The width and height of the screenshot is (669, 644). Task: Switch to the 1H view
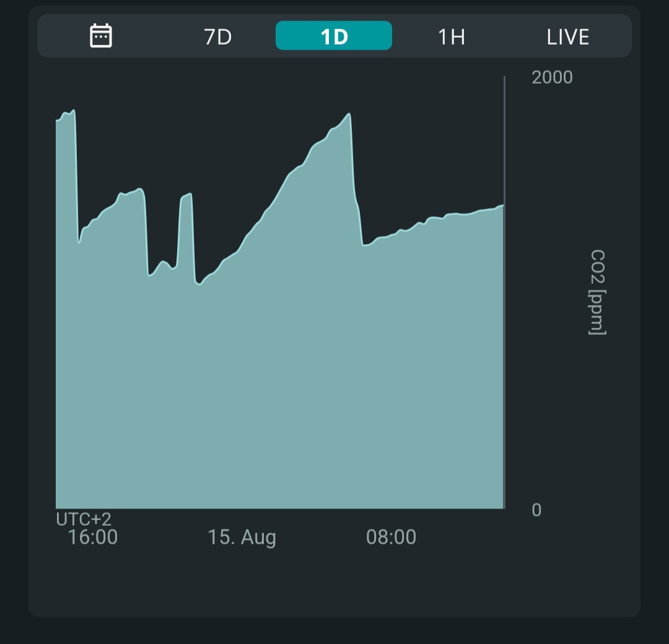point(451,37)
